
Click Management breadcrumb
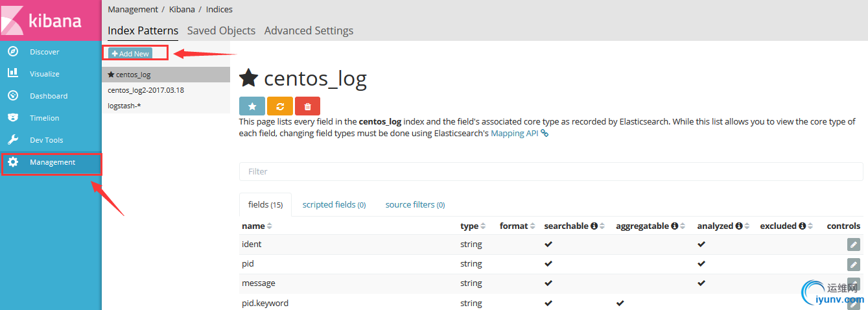click(x=133, y=10)
